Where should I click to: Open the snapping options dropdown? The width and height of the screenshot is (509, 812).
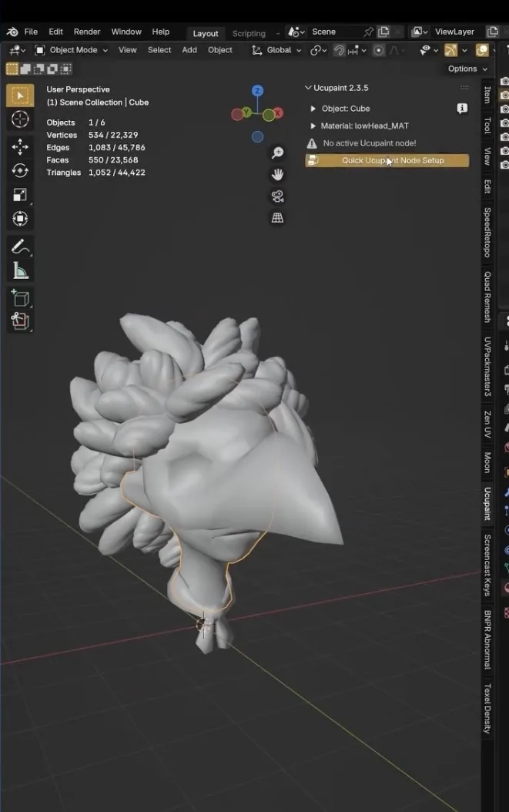pos(357,50)
